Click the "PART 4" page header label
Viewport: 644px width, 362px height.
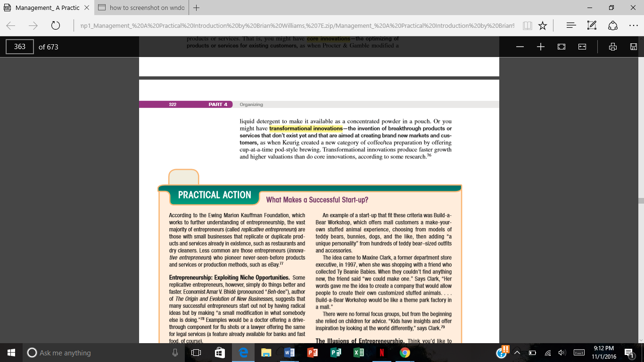click(218, 105)
